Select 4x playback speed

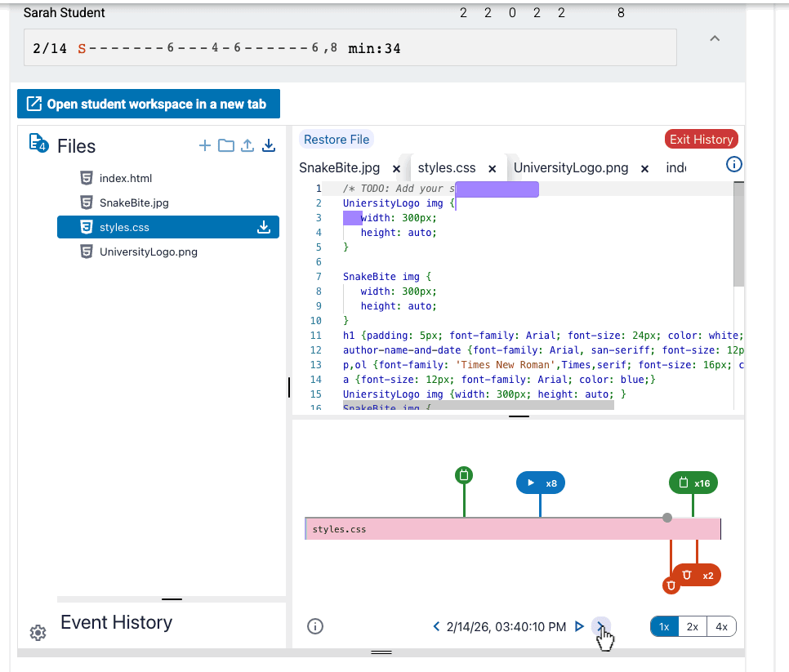coord(721,627)
